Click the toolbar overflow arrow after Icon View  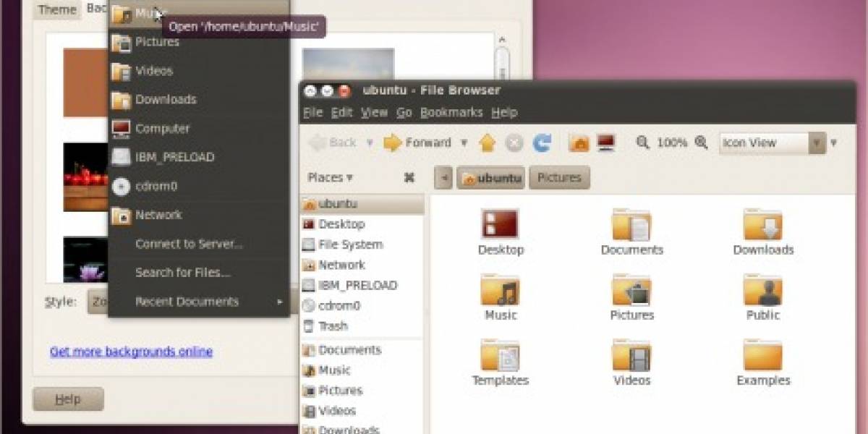pyautogui.click(x=834, y=143)
